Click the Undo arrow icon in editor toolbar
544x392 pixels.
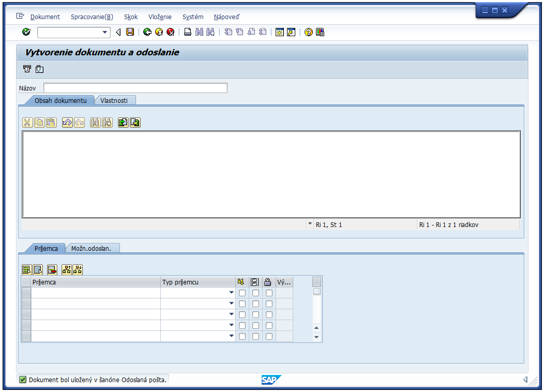(x=67, y=123)
